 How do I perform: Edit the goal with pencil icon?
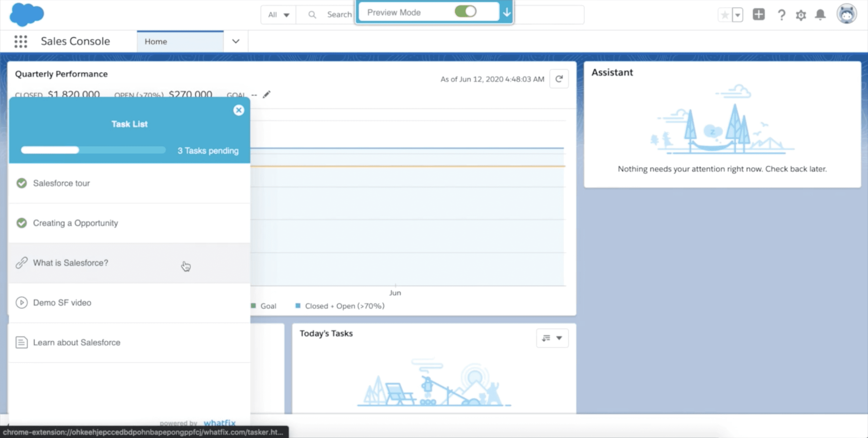click(266, 94)
